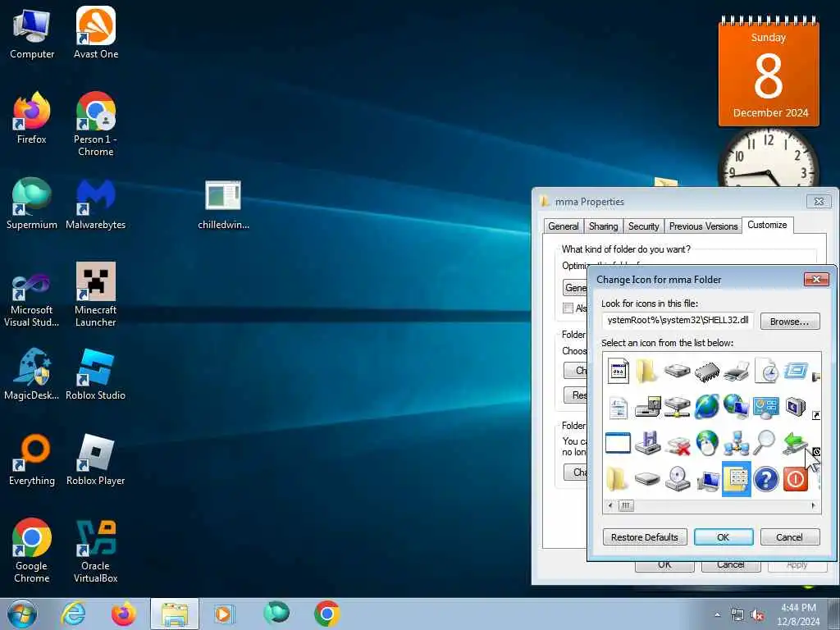Select the chilledwin... desktop file

pos(223,204)
